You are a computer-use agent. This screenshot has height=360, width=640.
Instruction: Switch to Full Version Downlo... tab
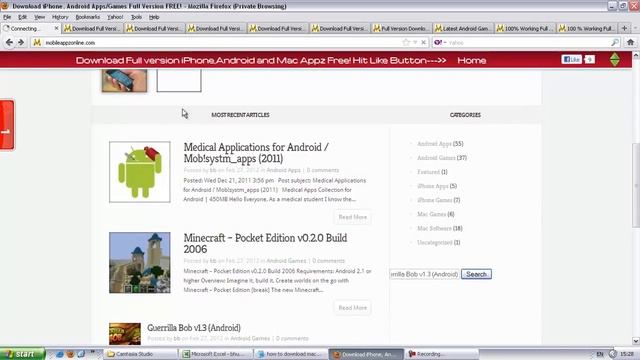click(x=402, y=28)
